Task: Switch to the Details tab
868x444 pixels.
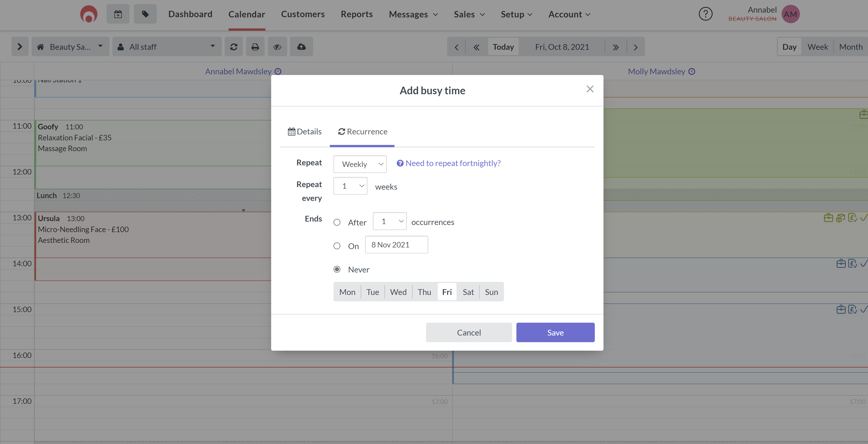Action: click(305, 132)
